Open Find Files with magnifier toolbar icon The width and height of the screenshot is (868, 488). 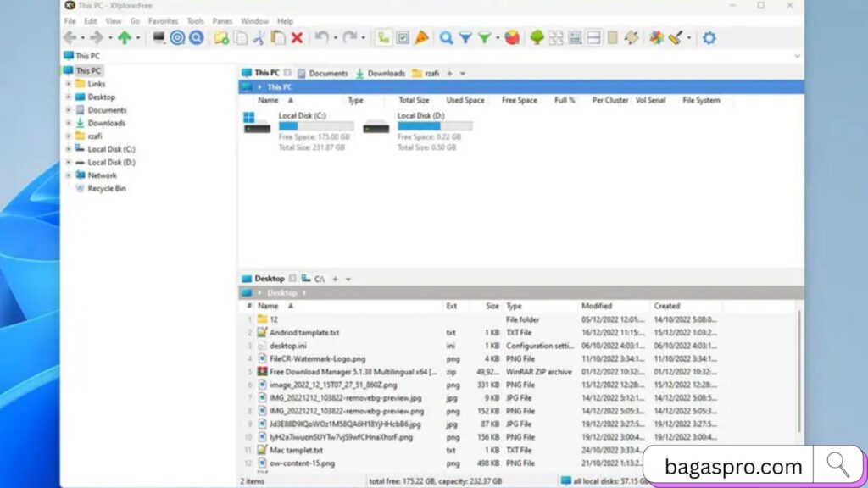tap(446, 37)
